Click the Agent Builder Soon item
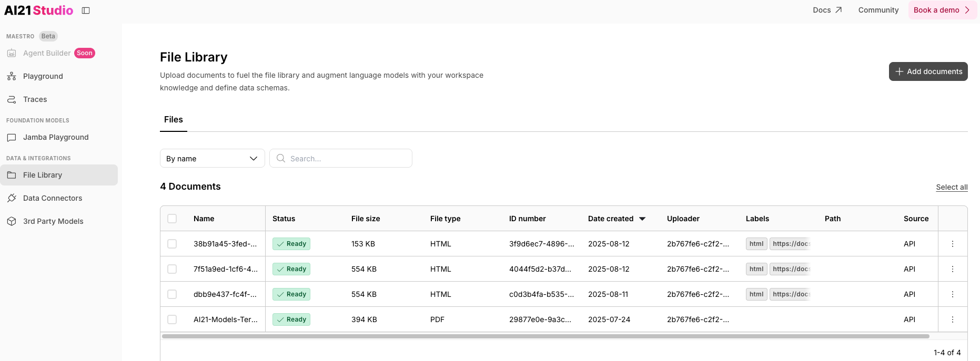Viewport: 980px width, 361px height. click(59, 53)
